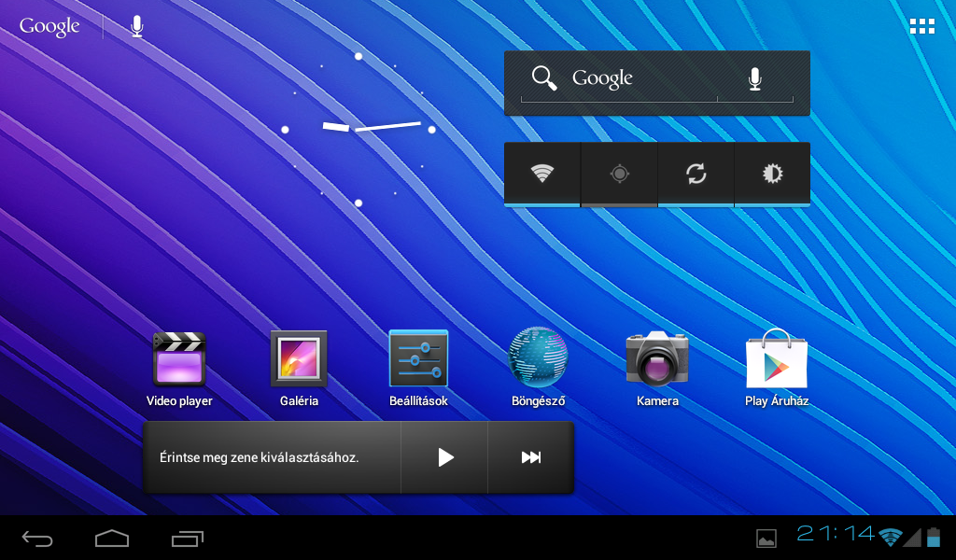956x560 pixels.
Task: Open the picture notification icon
Action: (x=766, y=538)
